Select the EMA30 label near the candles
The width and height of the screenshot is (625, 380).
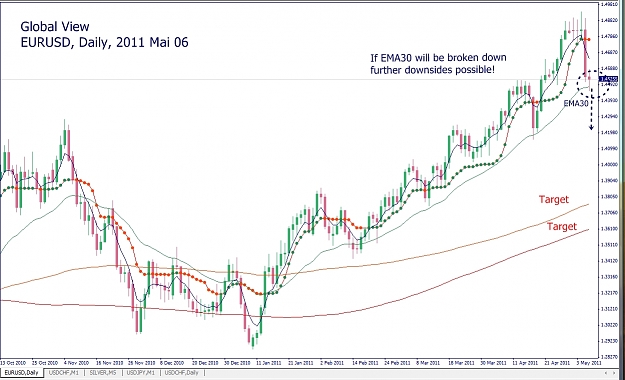tap(576, 104)
